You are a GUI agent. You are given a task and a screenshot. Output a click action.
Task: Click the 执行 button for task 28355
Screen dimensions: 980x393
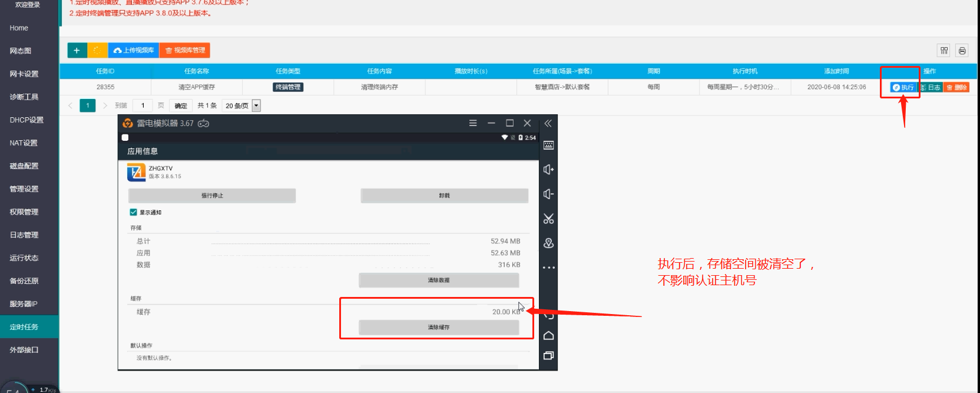pos(903,87)
